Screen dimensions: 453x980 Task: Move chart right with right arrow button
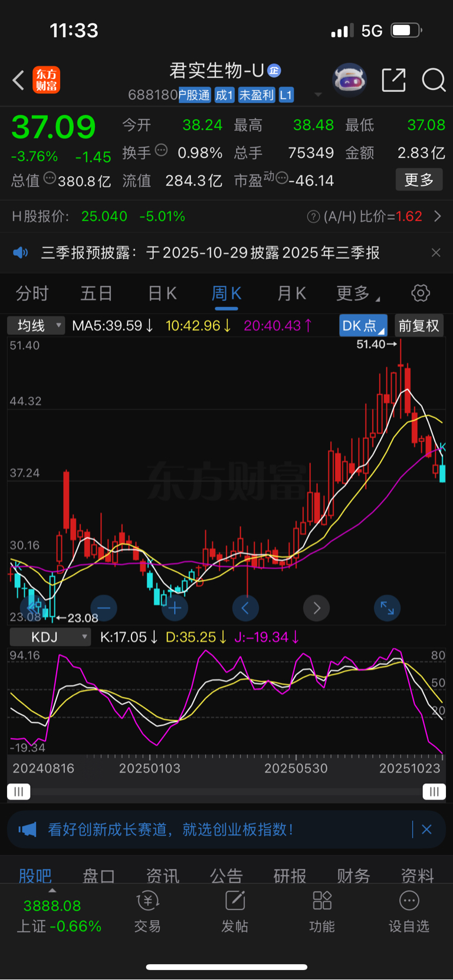[316, 608]
